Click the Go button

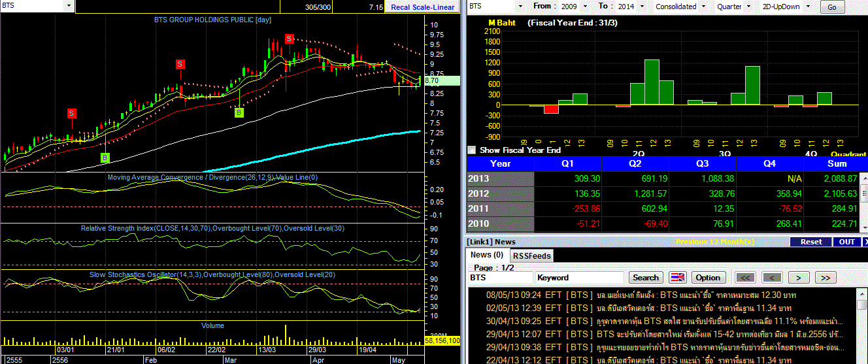[832, 8]
